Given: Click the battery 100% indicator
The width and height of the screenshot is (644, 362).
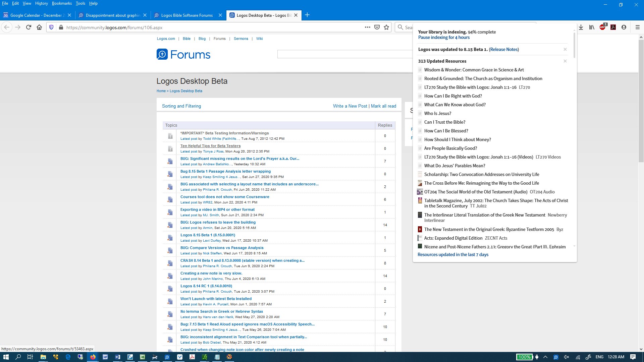Looking at the screenshot, I should click(x=524, y=357).
